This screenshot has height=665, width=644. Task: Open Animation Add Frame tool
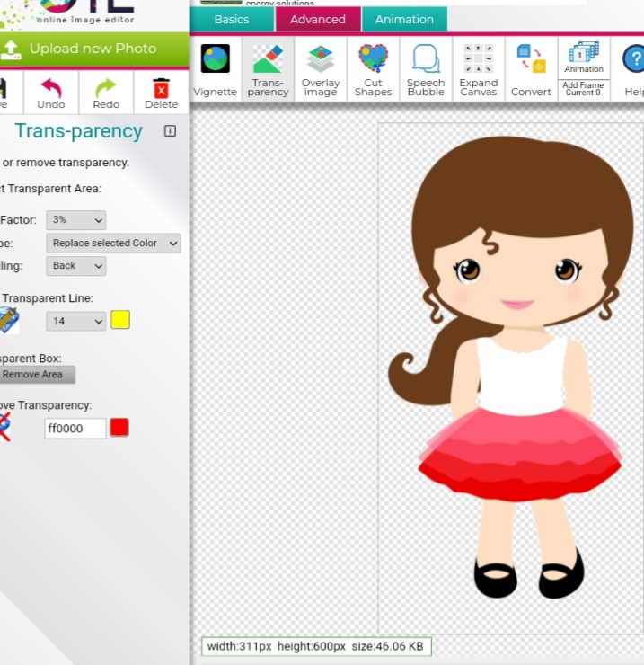pos(584,69)
